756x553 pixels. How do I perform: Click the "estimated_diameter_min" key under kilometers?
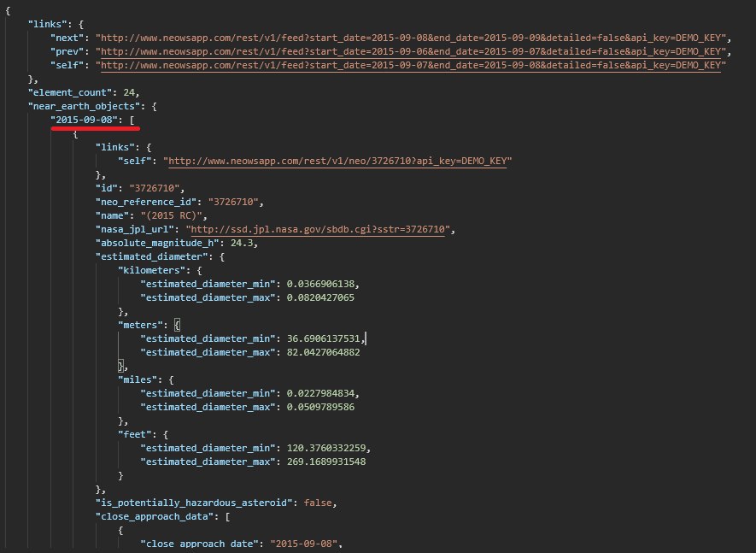click(208, 284)
